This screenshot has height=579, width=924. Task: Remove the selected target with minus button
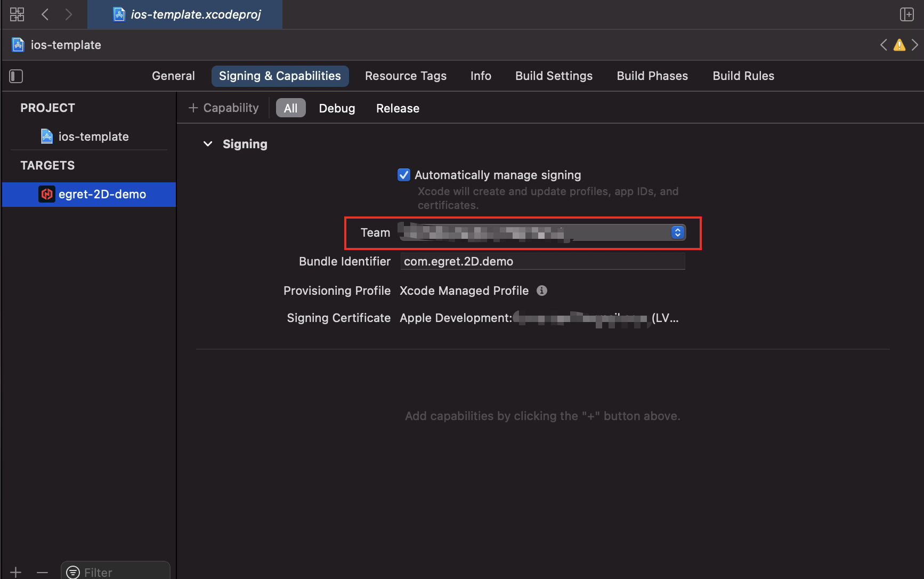point(43,572)
